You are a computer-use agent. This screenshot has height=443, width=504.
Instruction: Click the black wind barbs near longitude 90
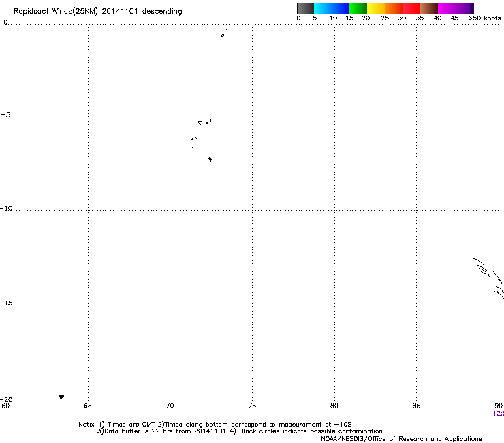(x=490, y=278)
